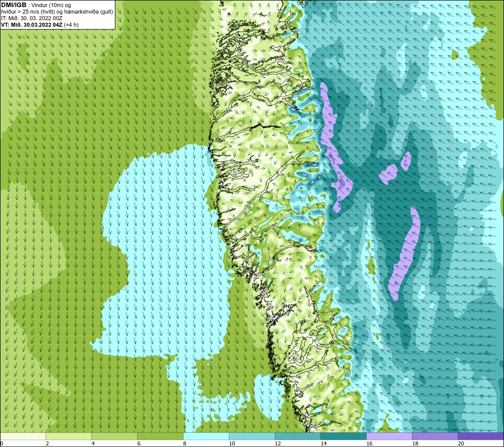Click the 4–6 m/s green legend swatch
504x447 pixels.
point(114,436)
